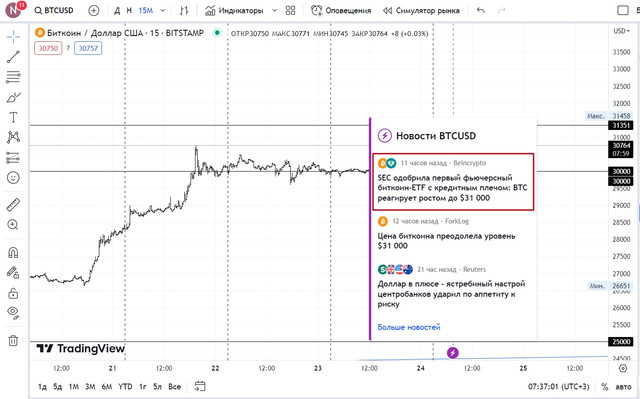Activate the zoom in tool
This screenshot has width=640, height=399.
(x=13, y=225)
